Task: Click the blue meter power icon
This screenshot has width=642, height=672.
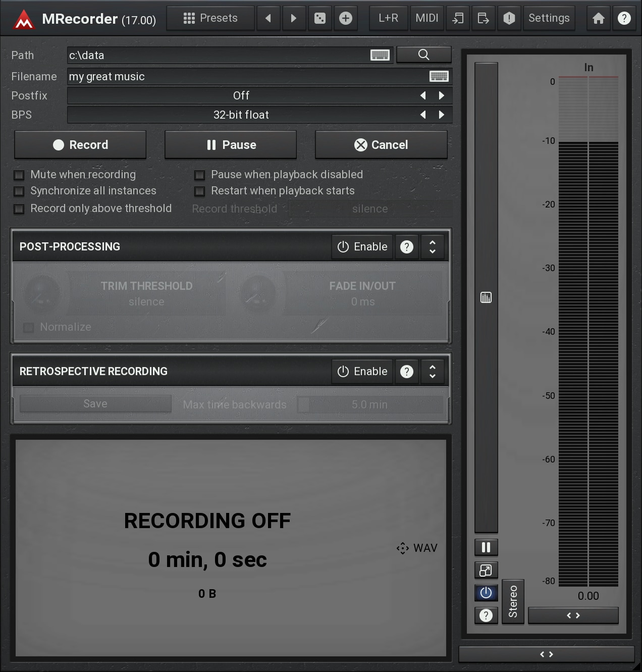Action: tap(486, 593)
